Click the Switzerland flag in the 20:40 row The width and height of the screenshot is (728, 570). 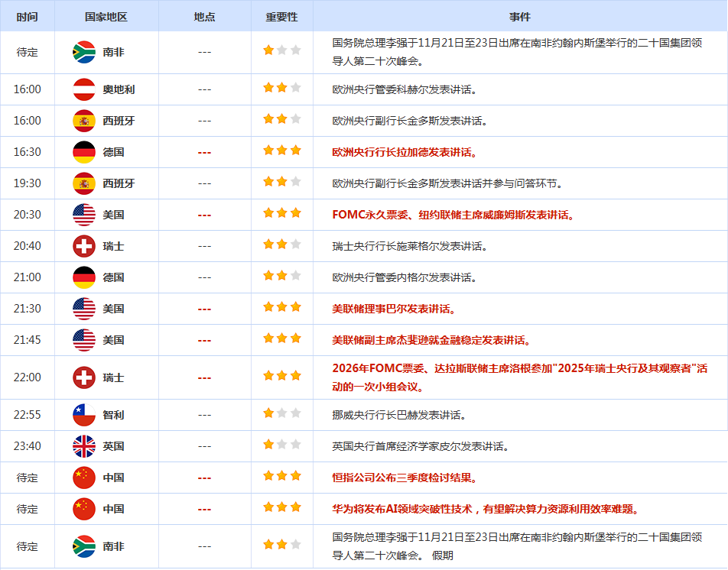(x=84, y=246)
